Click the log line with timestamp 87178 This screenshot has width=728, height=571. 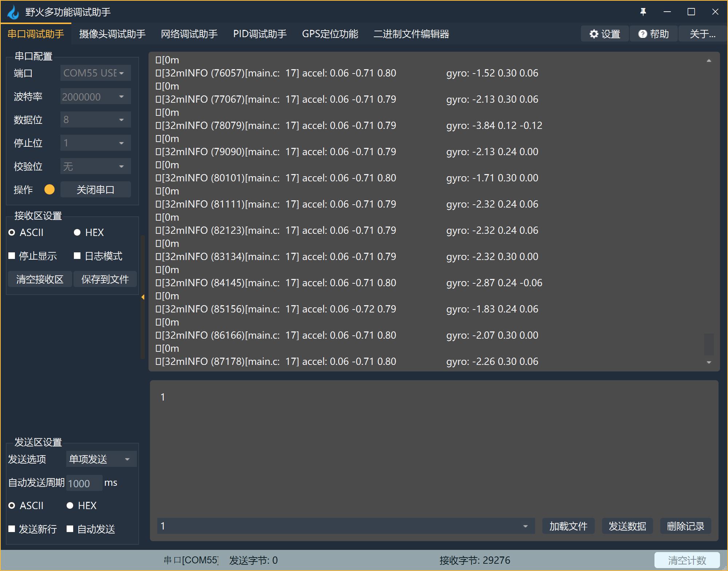point(347,361)
